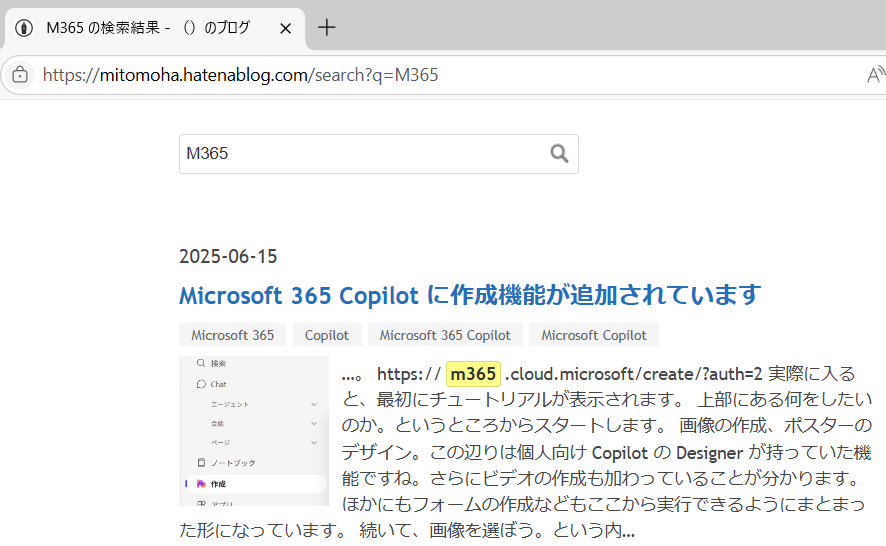
Task: Click the 2025-06-15 date text
Action: pos(228,257)
